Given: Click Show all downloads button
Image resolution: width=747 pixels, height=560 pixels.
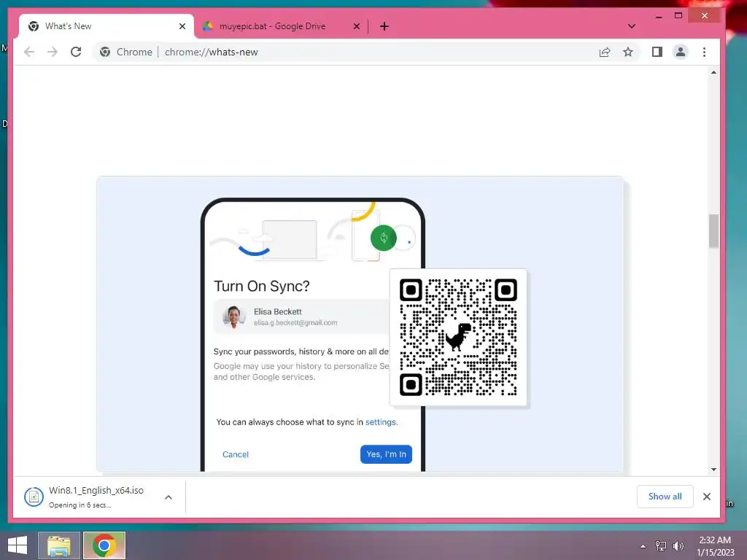Looking at the screenshot, I should point(665,497).
